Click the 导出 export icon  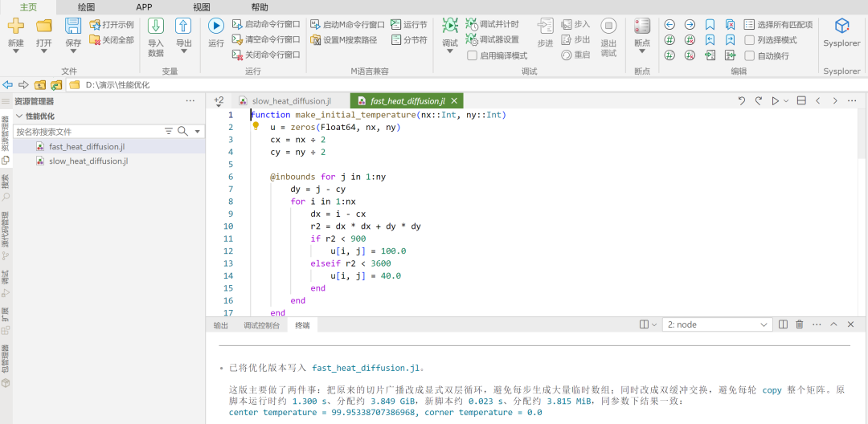[183, 26]
